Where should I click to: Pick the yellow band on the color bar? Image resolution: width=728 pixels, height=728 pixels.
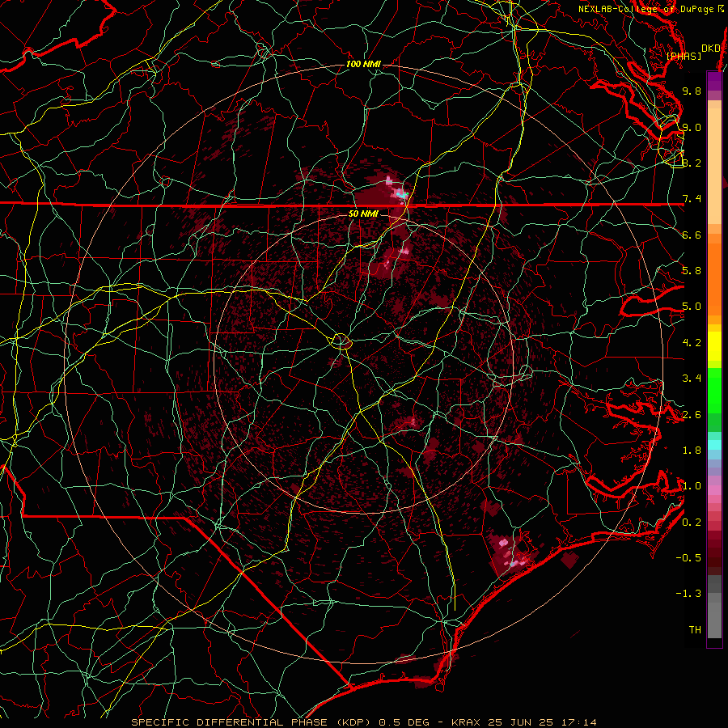tap(714, 346)
